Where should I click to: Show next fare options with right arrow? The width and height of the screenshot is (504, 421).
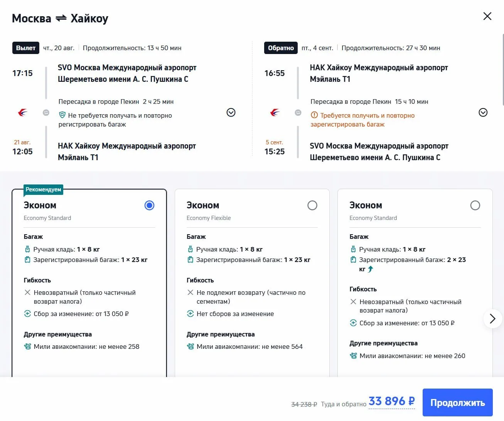pos(492,319)
